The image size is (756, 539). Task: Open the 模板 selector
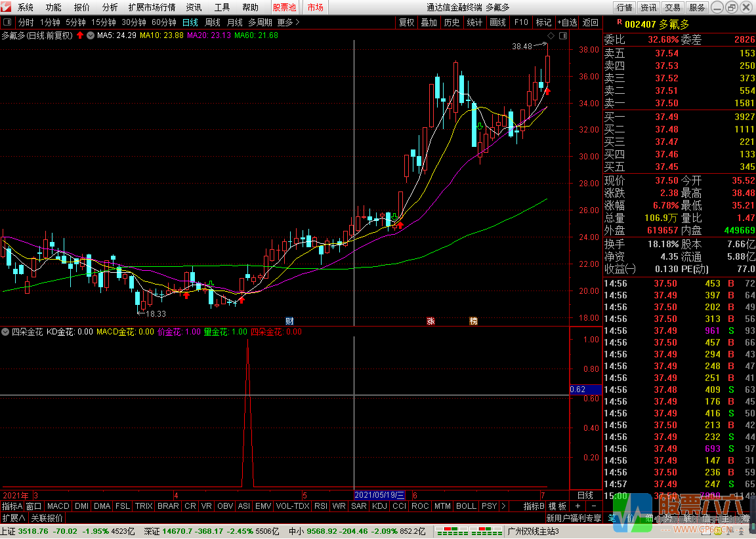coord(557,506)
